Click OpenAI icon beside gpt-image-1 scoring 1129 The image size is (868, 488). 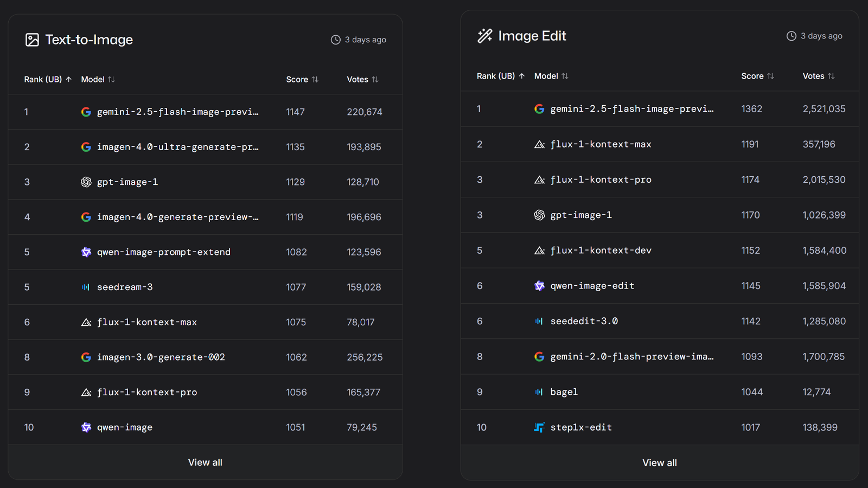pyautogui.click(x=86, y=182)
